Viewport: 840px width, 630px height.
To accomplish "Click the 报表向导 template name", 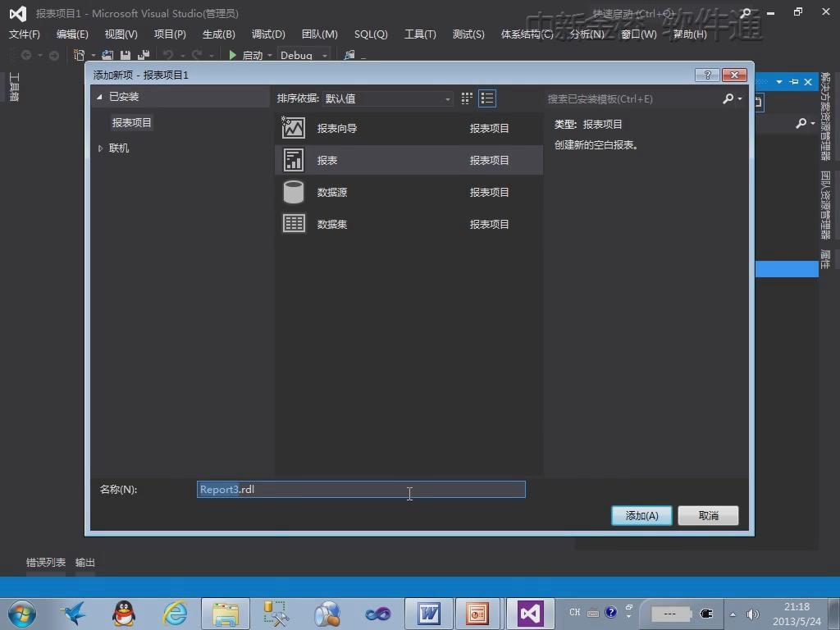I will (x=337, y=128).
